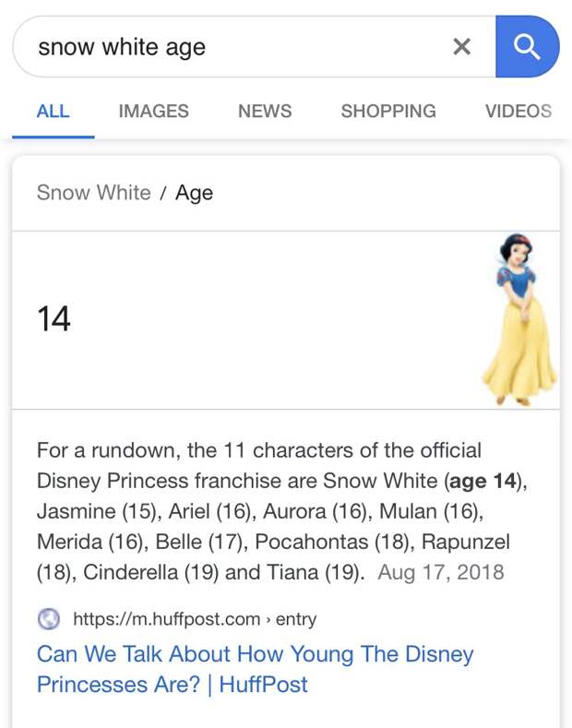This screenshot has height=728, width=572.
Task: Open the HuffPost Disney Princesses article link
Action: (x=255, y=669)
